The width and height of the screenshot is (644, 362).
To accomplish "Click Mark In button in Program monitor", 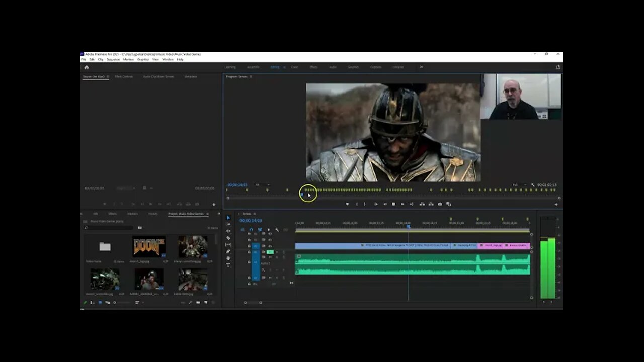I will [357, 204].
